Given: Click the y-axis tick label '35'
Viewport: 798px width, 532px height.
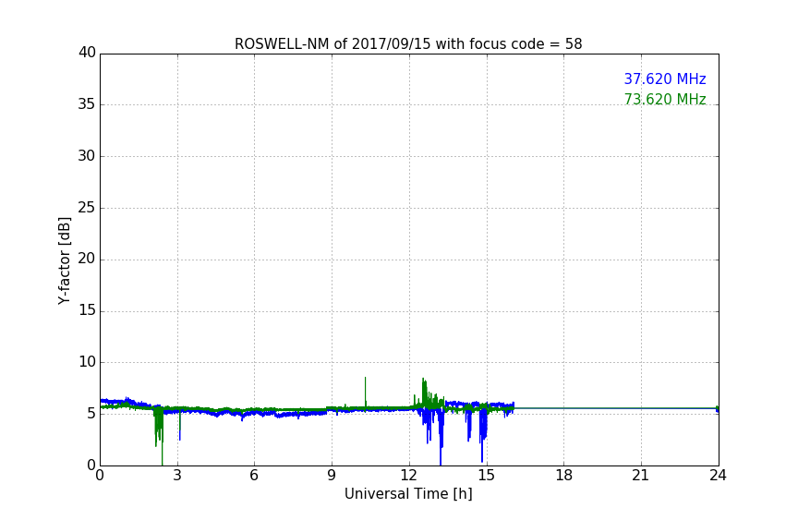Looking at the screenshot, I should [x=87, y=104].
